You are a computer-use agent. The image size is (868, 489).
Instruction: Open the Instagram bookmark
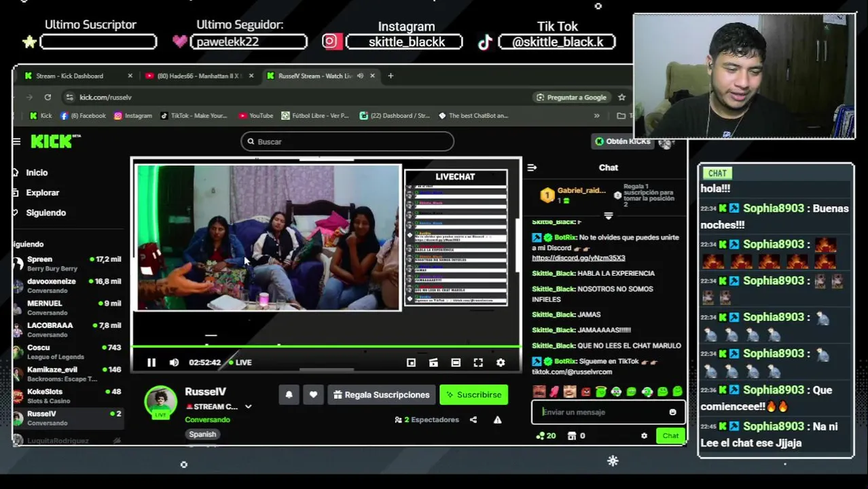133,115
